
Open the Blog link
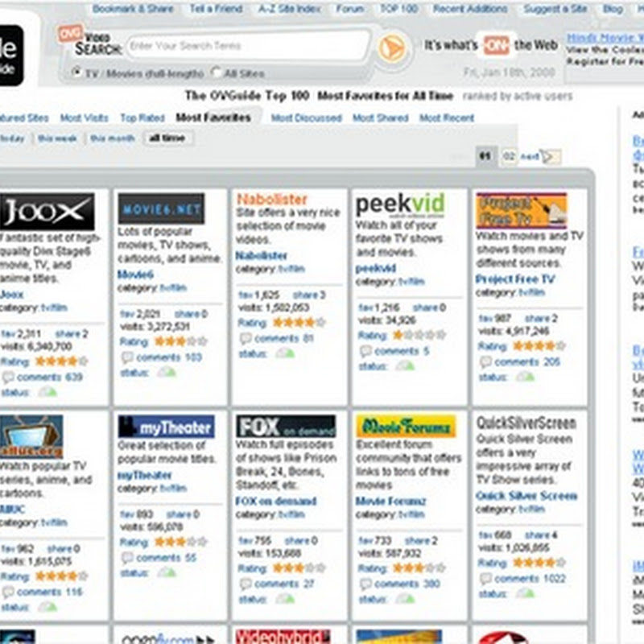(x=613, y=9)
